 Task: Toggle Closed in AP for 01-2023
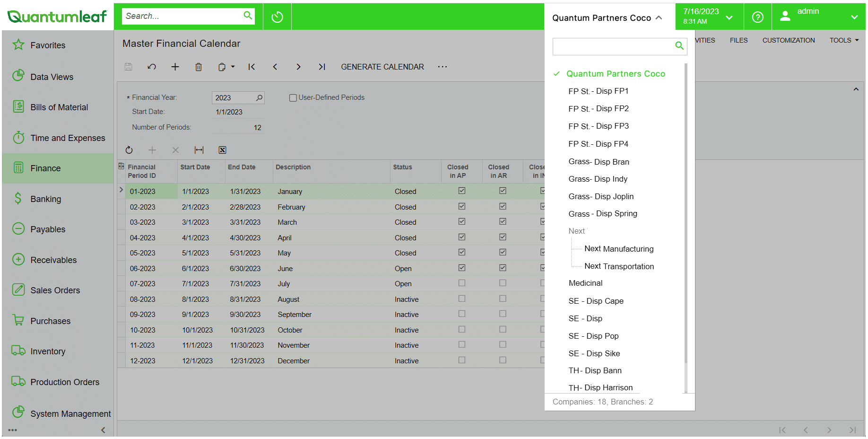tap(462, 191)
